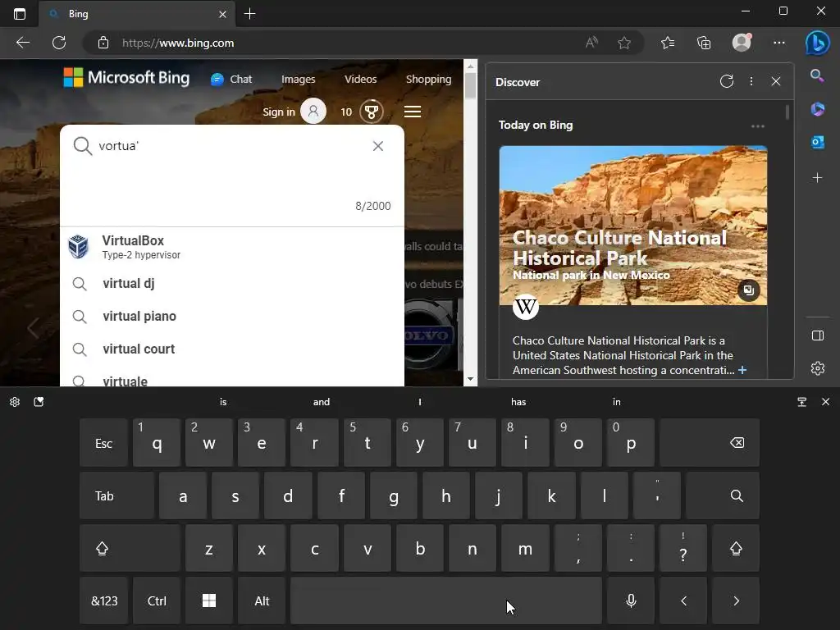This screenshot has height=630, width=840.
Task: Select the Bing browser tab
Action: point(136,14)
